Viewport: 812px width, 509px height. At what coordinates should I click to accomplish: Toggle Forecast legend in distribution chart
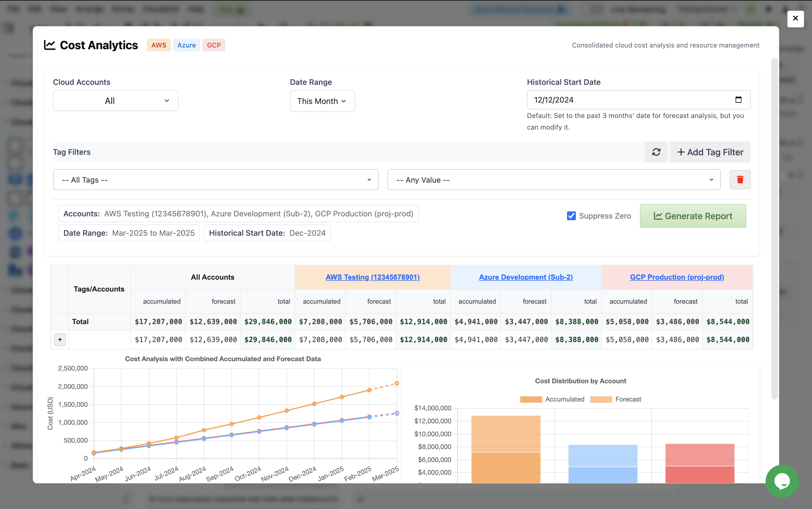tap(616, 399)
